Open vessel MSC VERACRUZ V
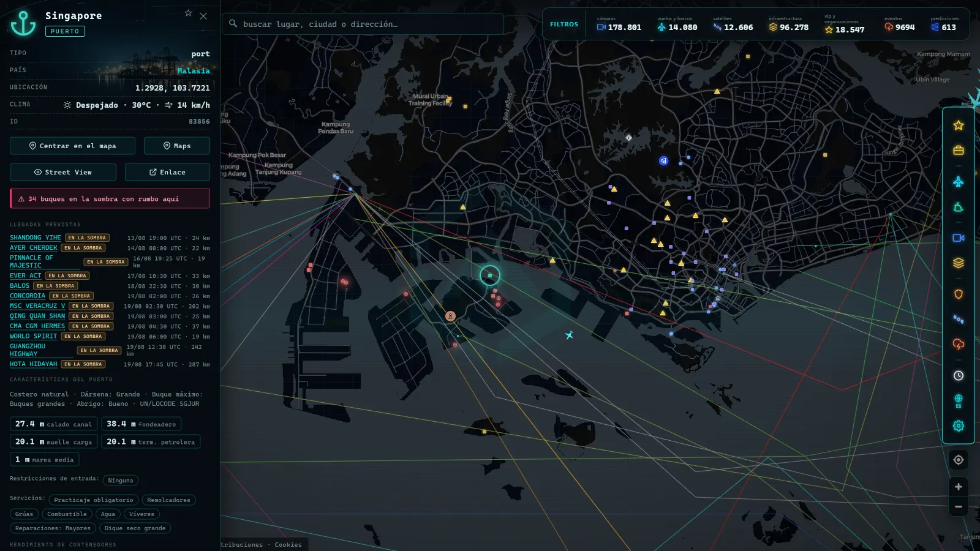The image size is (980, 551). (x=37, y=306)
